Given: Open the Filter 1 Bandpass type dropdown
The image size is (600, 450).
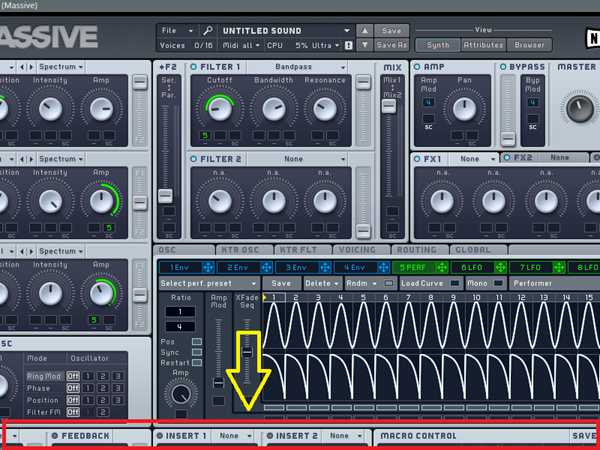Looking at the screenshot, I should tap(297, 67).
